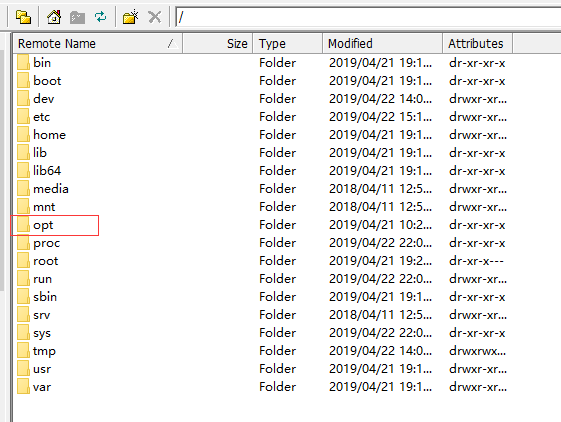
Task: Click the folder icon beside sys
Action: click(x=23, y=333)
